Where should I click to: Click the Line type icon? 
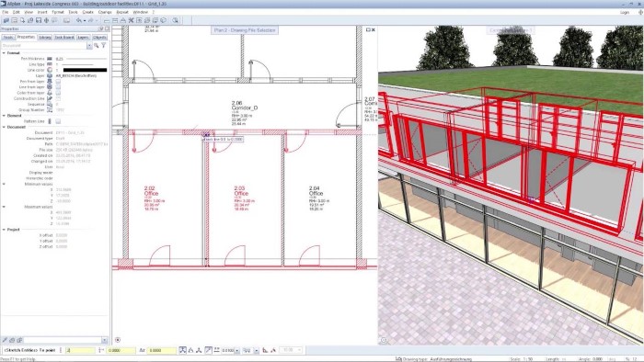tap(50, 64)
